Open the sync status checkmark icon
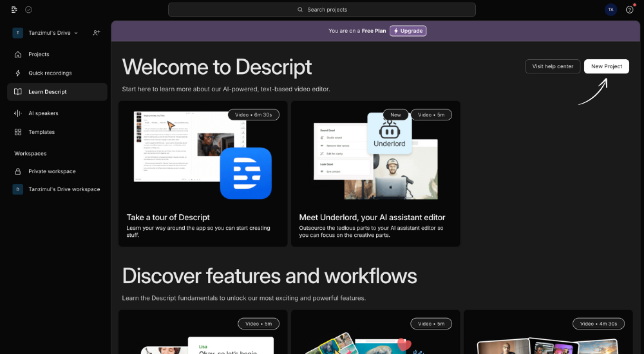 pos(29,10)
